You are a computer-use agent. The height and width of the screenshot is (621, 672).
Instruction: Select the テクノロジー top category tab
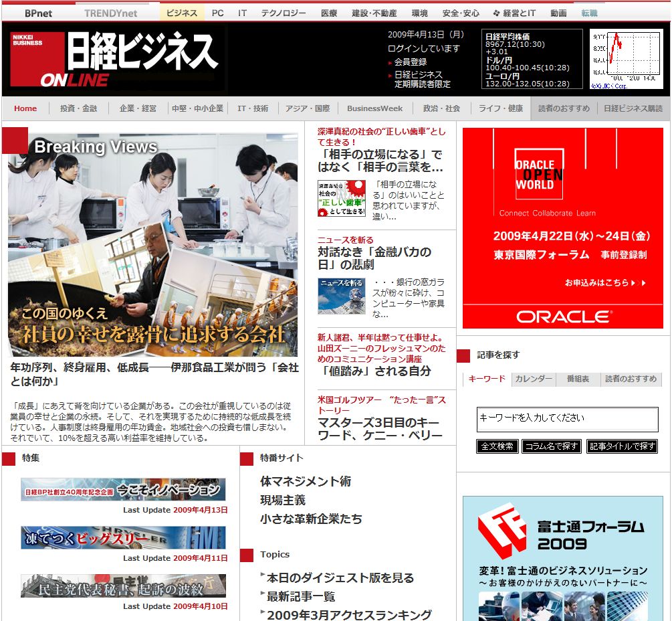[x=284, y=13]
